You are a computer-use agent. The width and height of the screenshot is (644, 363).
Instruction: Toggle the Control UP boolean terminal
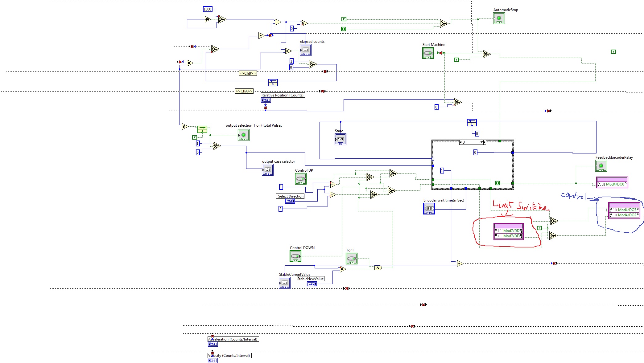pyautogui.click(x=300, y=179)
